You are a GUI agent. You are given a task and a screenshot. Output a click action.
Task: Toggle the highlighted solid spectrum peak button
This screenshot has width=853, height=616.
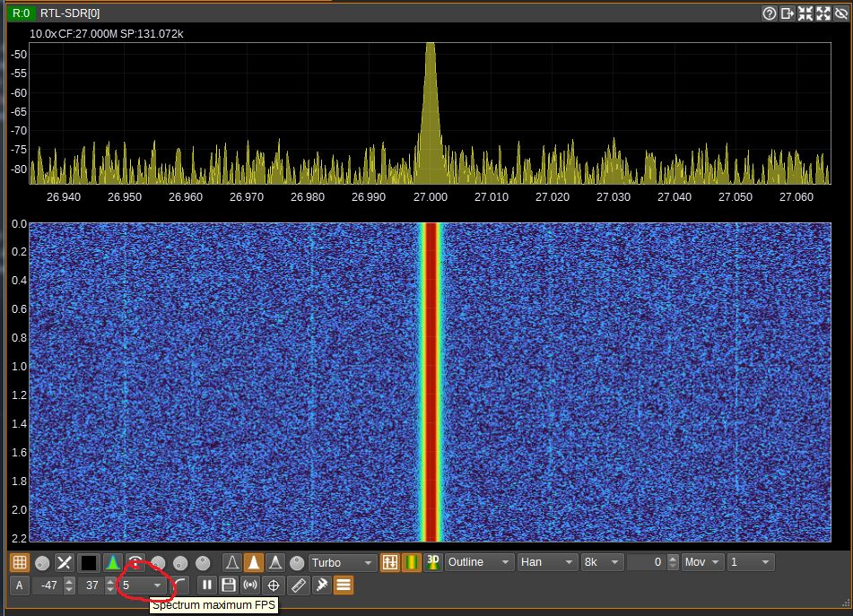coord(254,563)
